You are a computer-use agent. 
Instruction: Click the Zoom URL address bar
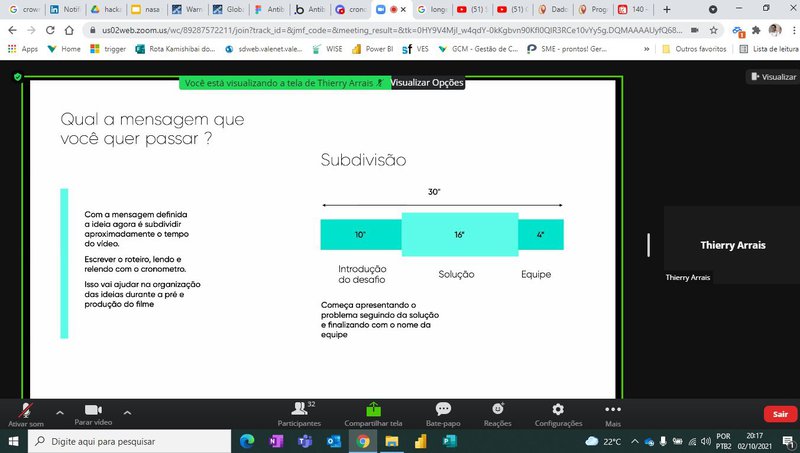tap(392, 30)
